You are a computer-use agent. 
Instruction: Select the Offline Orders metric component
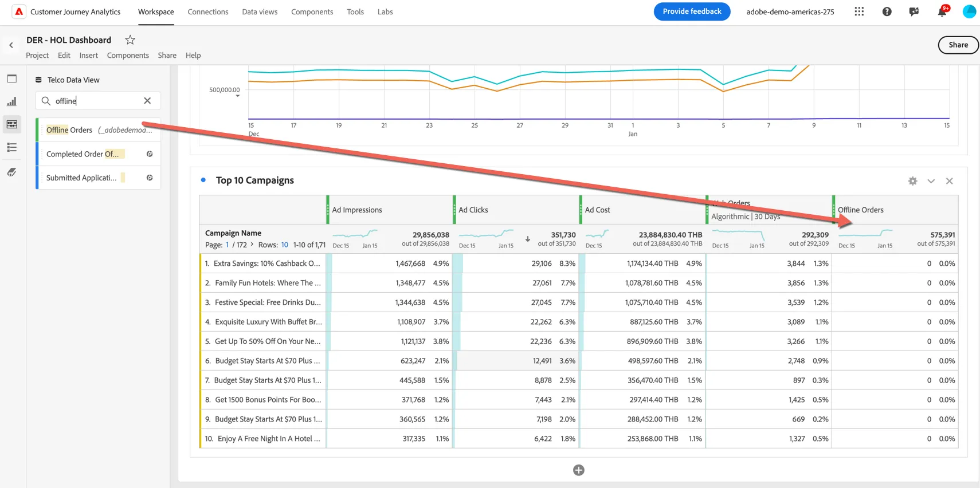99,130
